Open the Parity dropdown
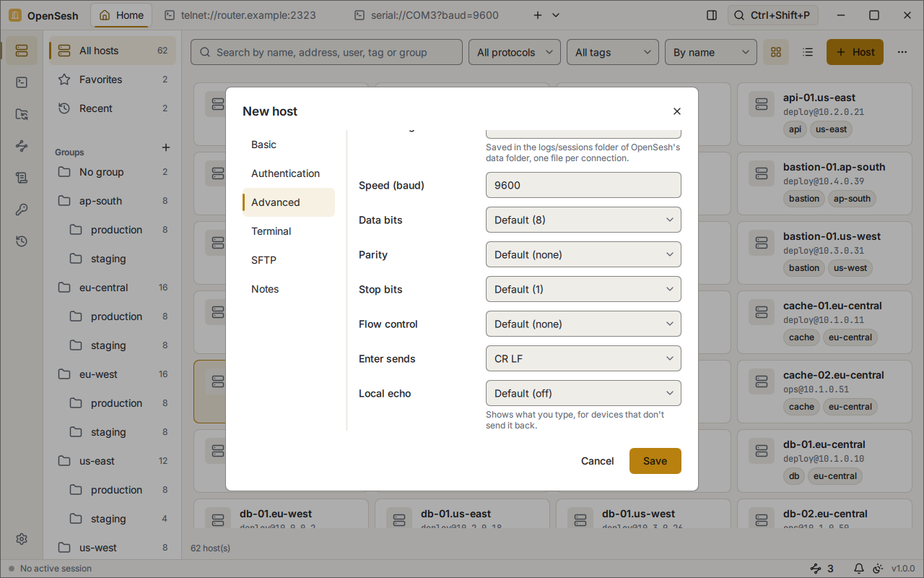Viewport: 924px width, 578px height. (x=583, y=254)
